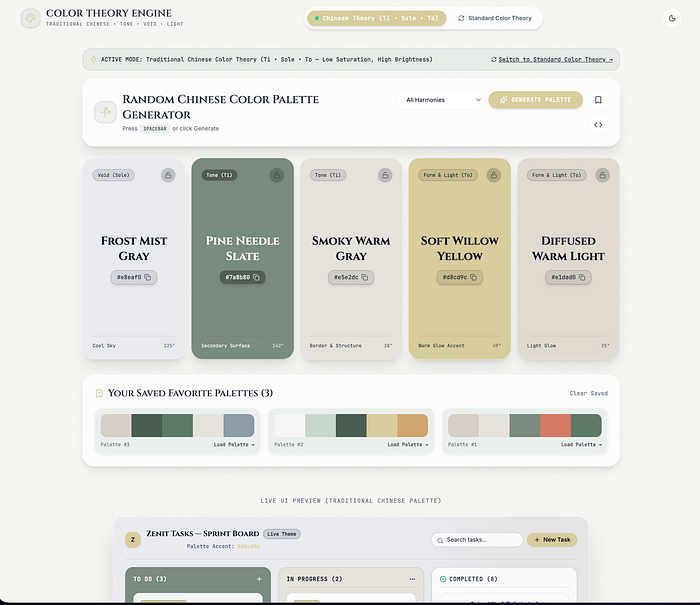This screenshot has width=700, height=605.
Task: Click Form & Light (To) tag on Diffused Warm Light
Action: click(x=556, y=175)
